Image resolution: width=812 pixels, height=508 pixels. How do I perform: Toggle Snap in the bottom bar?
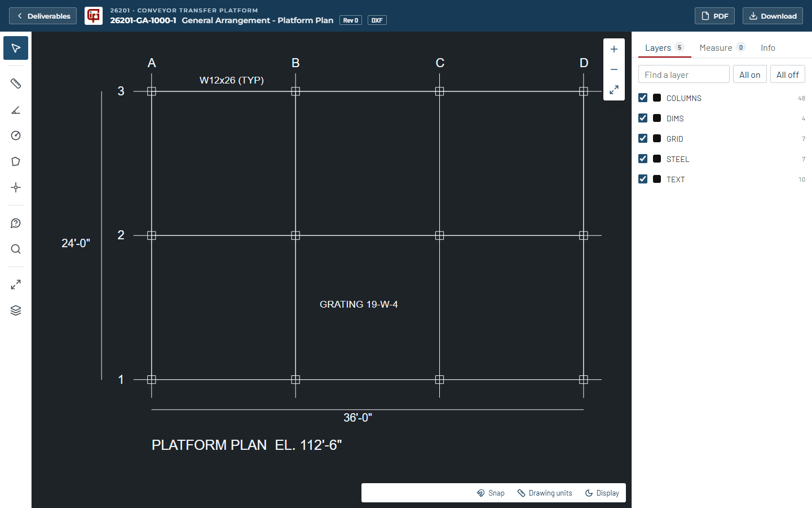[491, 493]
